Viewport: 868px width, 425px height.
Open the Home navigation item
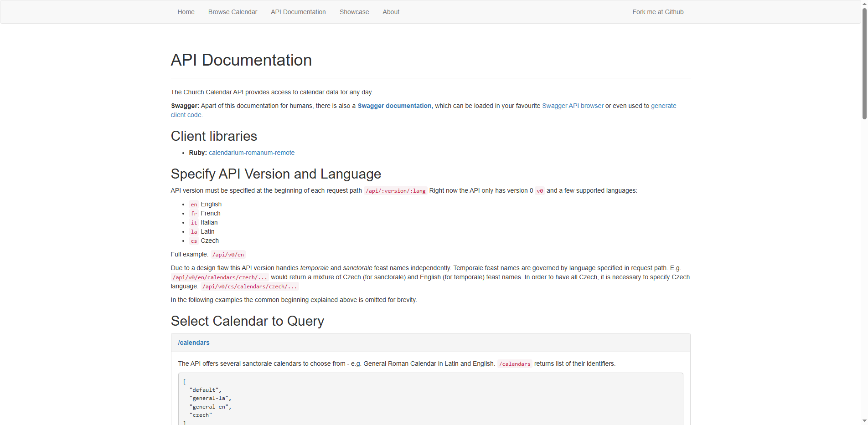[x=186, y=12]
